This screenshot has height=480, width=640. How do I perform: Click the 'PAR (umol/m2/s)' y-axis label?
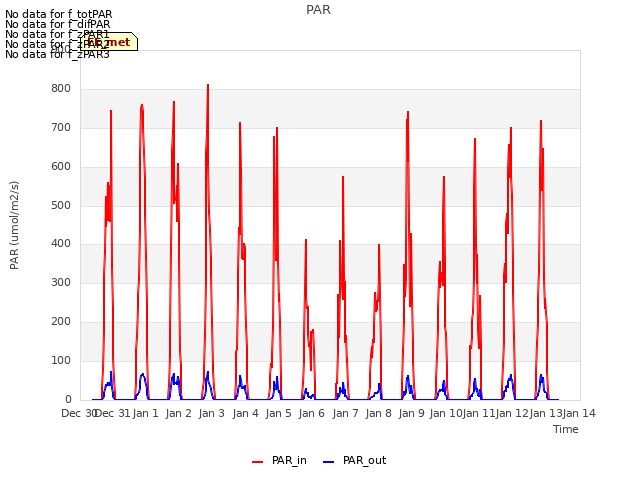(14, 225)
